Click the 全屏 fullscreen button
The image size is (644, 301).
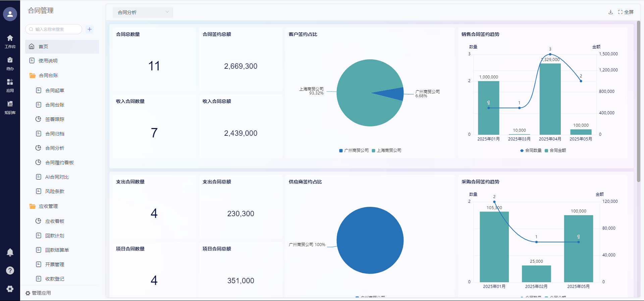[626, 12]
